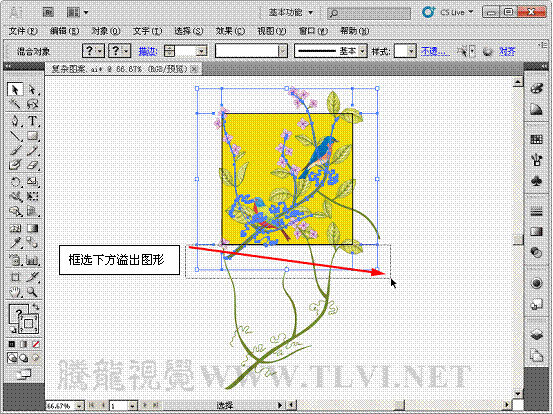Open the 样式 graphic style dropdown
This screenshot has width=553, height=414.
click(411, 51)
